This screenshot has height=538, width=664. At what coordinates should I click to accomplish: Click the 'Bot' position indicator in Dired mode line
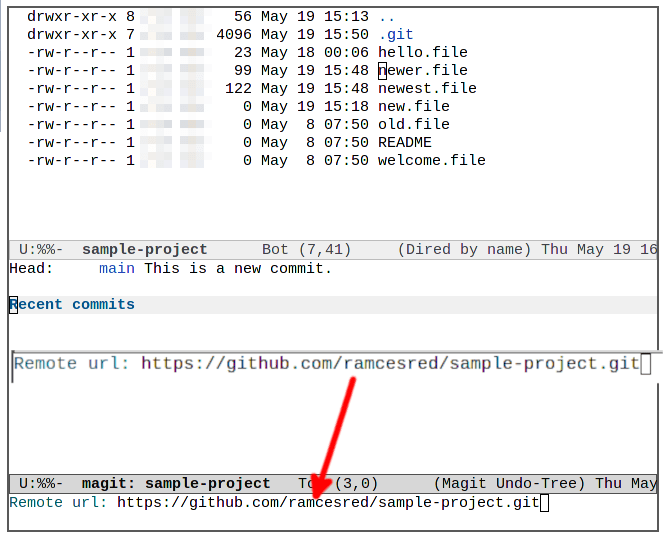(x=275, y=250)
